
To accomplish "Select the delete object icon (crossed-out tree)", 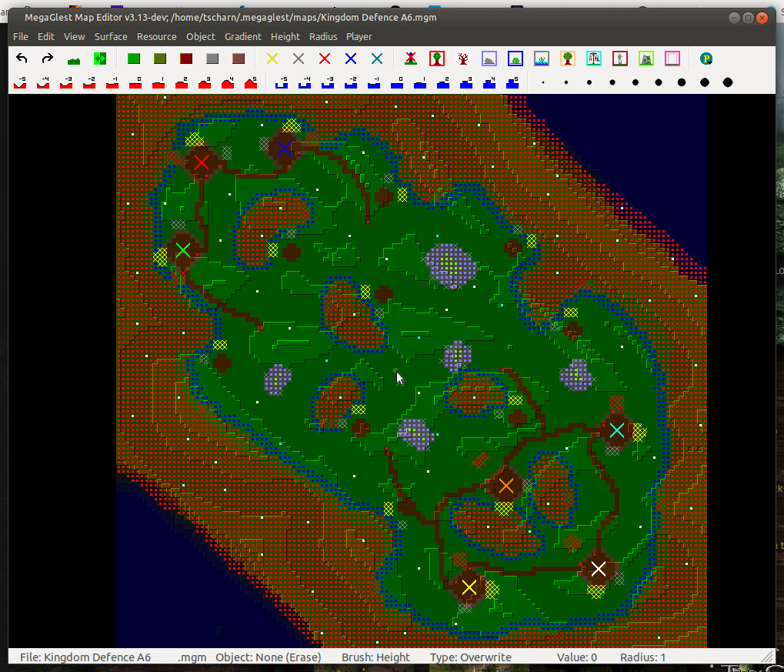I will (x=411, y=59).
